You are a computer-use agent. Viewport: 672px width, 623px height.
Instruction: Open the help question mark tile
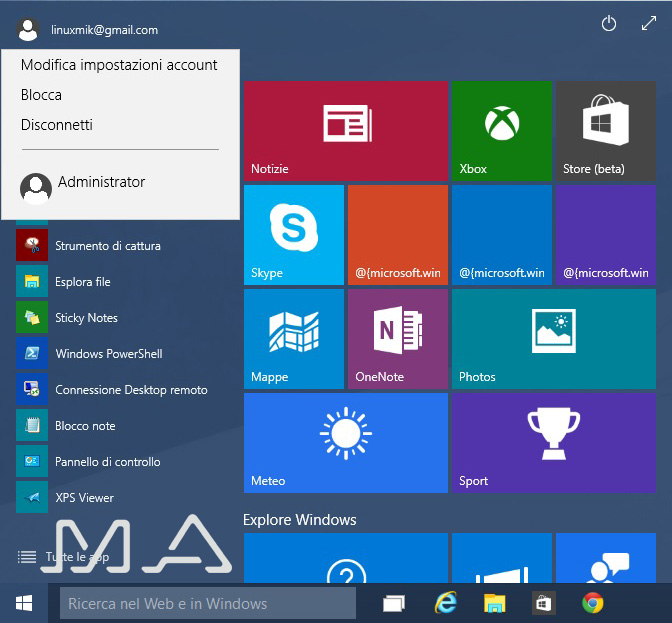coord(346,558)
